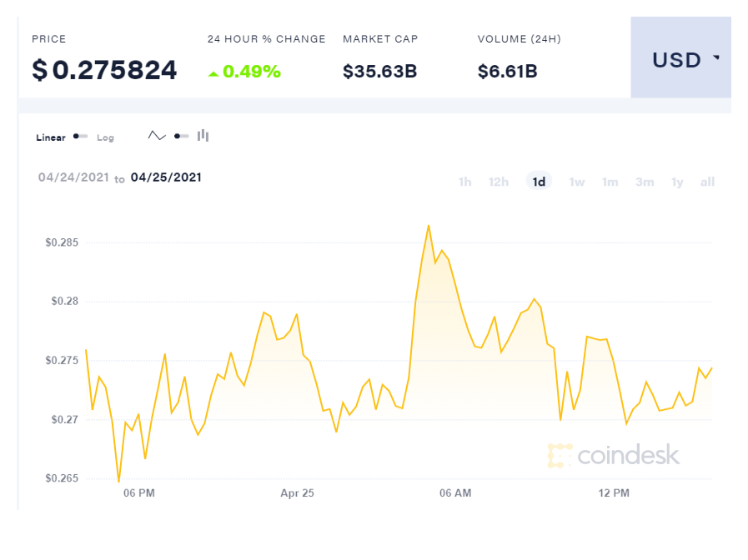Click the Log scale label
The height and width of the screenshot is (560, 748).
(105, 137)
